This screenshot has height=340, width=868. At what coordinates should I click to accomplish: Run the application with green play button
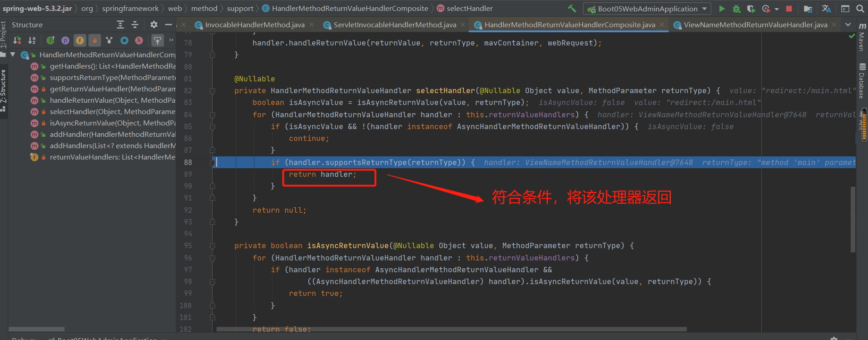click(x=722, y=9)
